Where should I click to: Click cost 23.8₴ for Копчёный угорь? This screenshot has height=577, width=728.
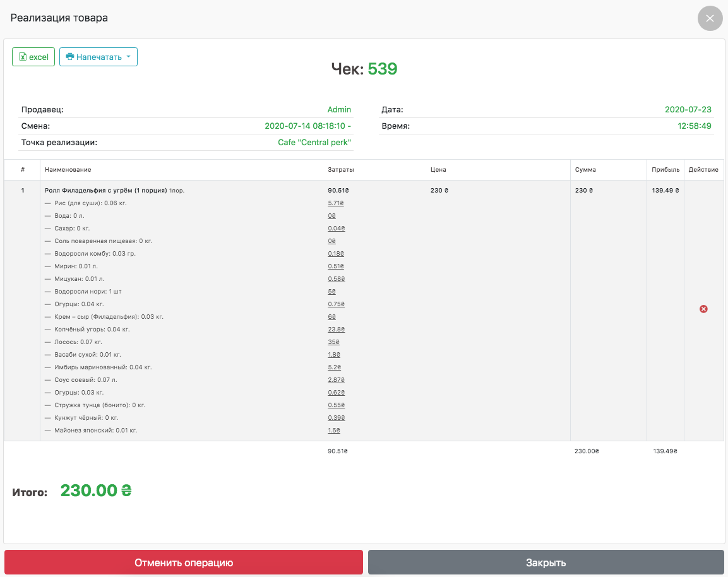(x=337, y=330)
